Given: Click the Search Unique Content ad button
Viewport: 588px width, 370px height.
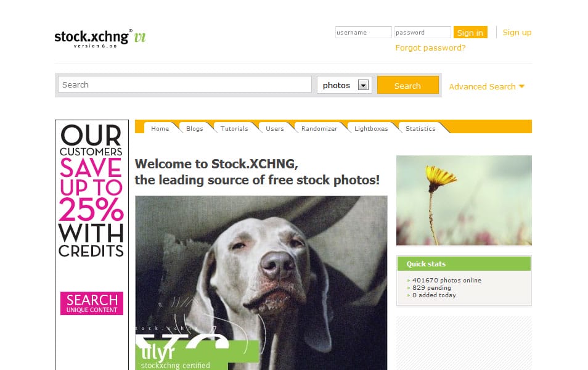Looking at the screenshot, I should [x=92, y=303].
